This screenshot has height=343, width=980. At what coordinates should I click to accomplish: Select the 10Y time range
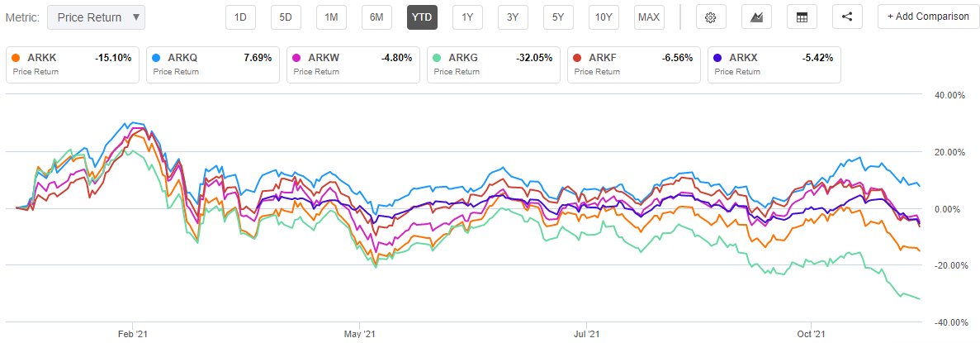point(604,17)
